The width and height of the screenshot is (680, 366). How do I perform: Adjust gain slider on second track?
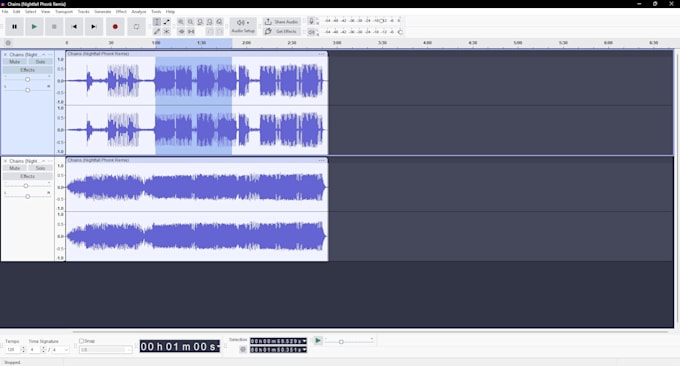click(x=26, y=186)
